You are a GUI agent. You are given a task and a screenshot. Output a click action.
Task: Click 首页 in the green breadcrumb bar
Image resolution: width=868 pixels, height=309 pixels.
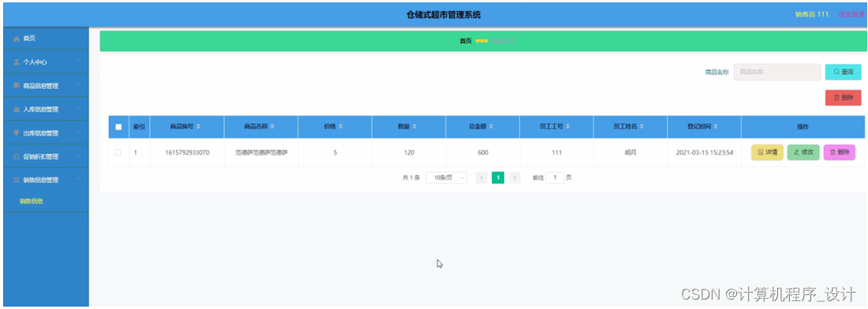tap(466, 42)
